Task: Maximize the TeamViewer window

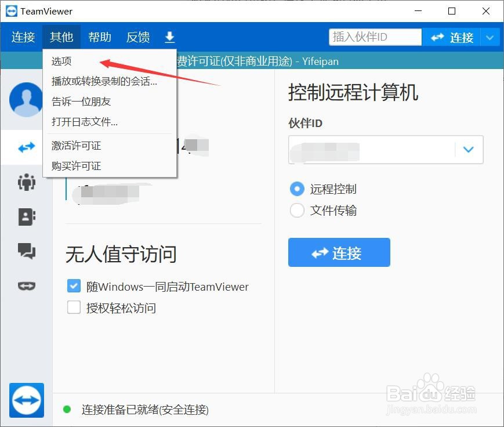Action: 452,11
